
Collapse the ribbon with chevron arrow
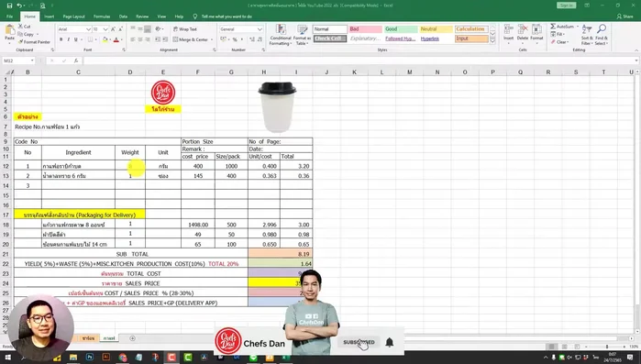(x=636, y=50)
